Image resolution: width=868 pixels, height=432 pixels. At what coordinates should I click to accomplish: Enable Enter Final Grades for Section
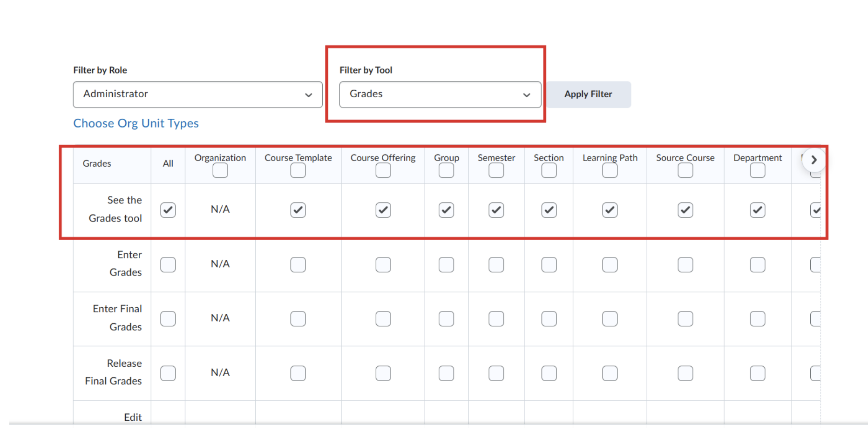tap(549, 319)
